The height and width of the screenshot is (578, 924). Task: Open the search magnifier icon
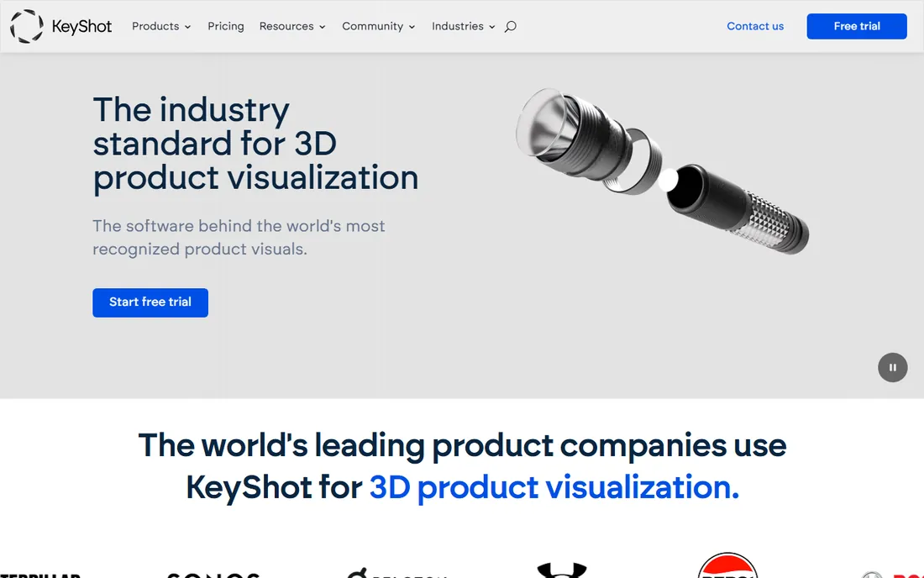point(511,27)
